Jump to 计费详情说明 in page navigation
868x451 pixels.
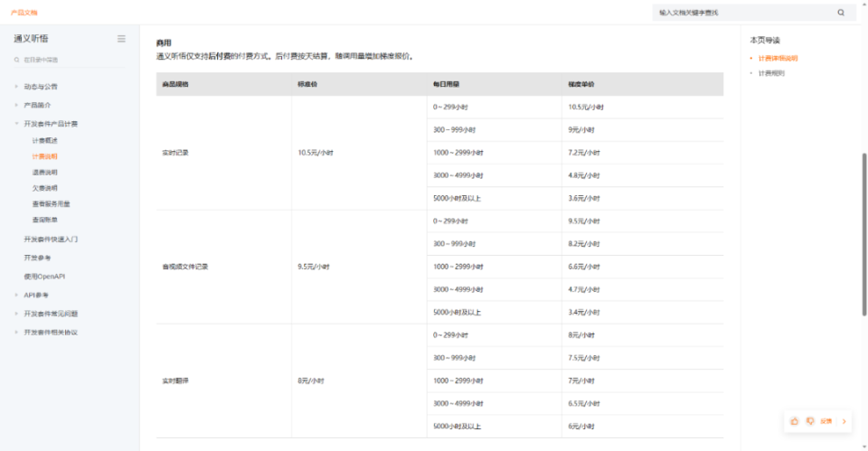778,58
